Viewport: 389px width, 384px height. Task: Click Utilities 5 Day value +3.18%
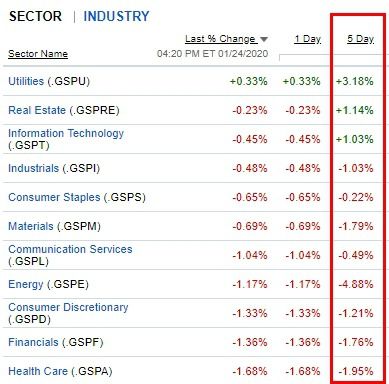coord(355,81)
